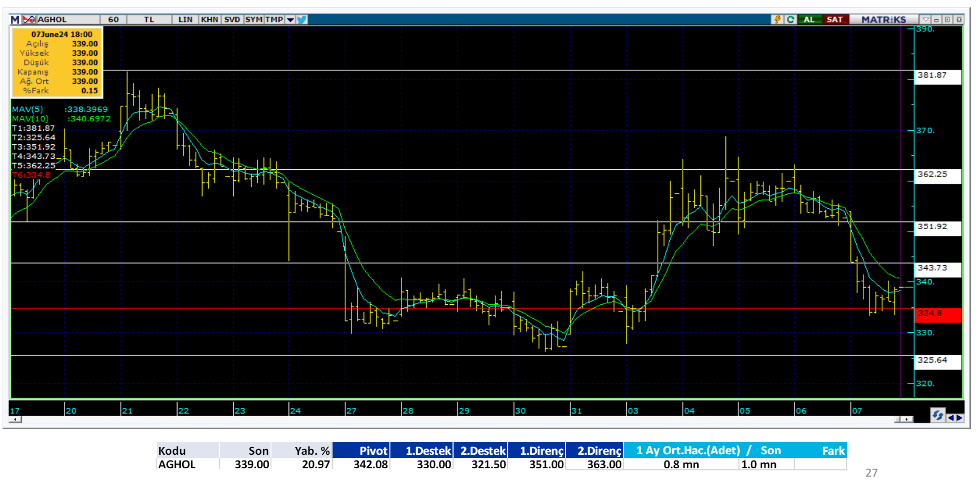Click the 1.Destek column header
980x486 pixels.
pyautogui.click(x=421, y=451)
